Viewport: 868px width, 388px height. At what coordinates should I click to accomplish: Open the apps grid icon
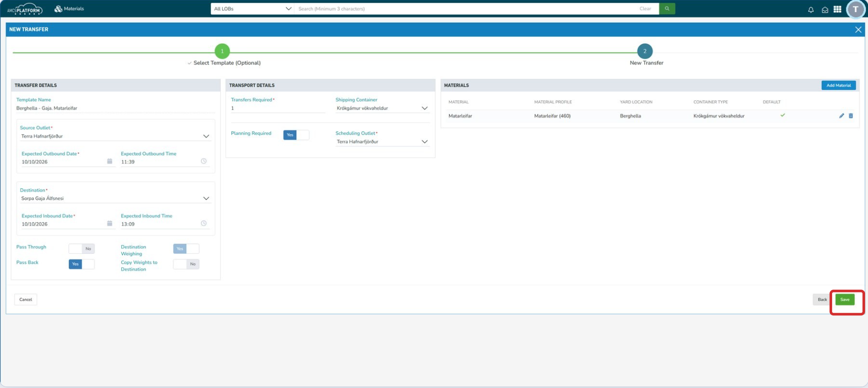point(837,9)
